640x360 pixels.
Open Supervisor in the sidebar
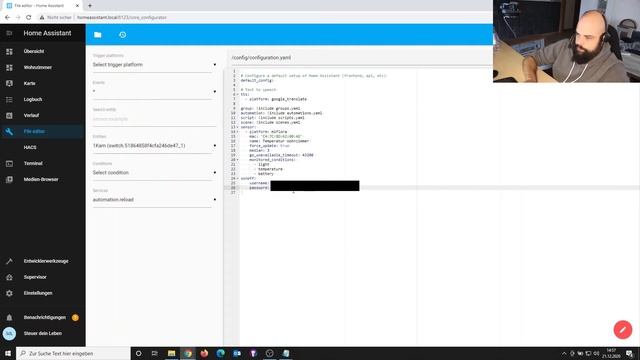pyautogui.click(x=35, y=277)
